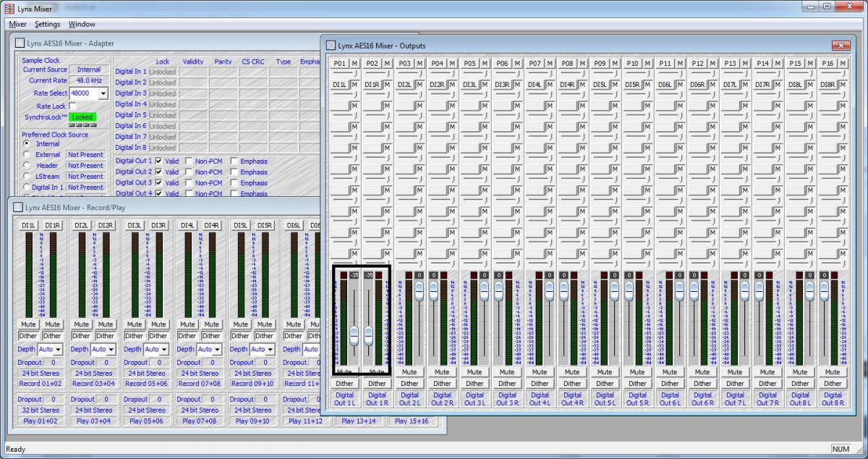
Task: Open the Settings menu
Action: coord(48,24)
